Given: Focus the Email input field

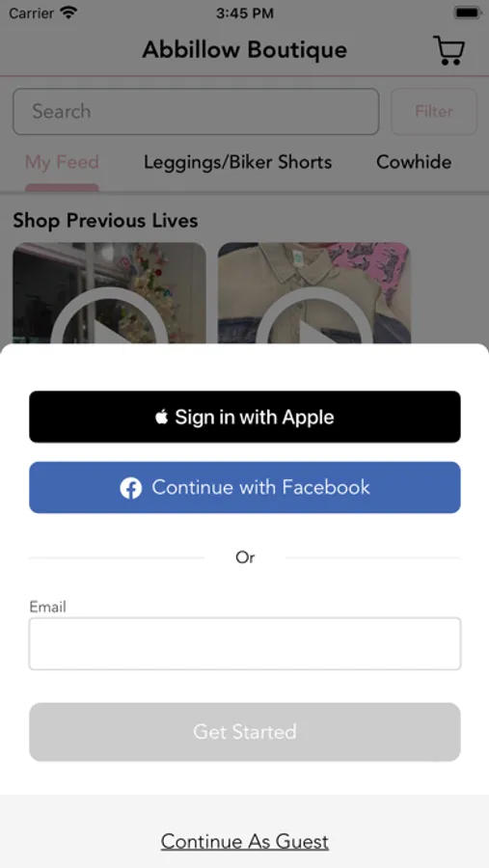Looking at the screenshot, I should pos(245,644).
